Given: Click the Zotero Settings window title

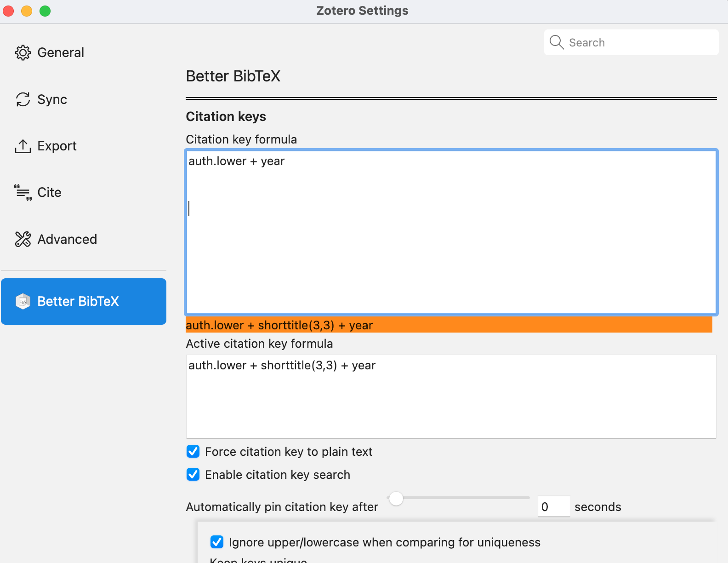Looking at the screenshot, I should click(x=362, y=11).
